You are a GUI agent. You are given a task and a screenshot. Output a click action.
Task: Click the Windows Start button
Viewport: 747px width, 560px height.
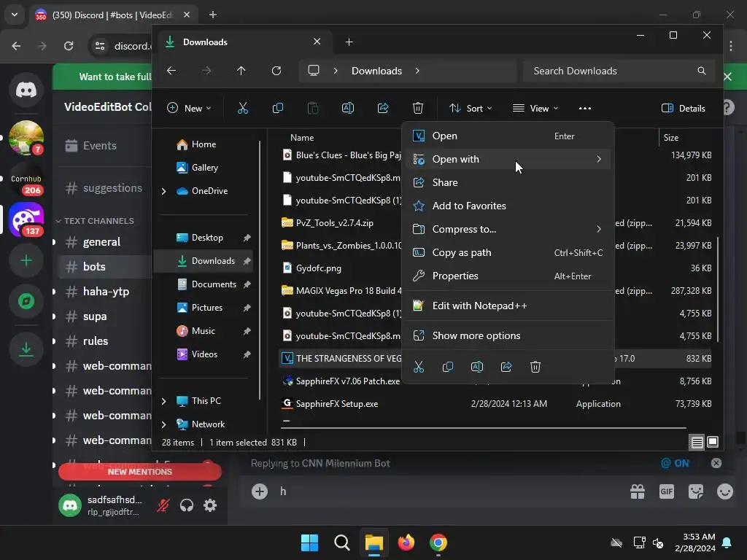(309, 542)
